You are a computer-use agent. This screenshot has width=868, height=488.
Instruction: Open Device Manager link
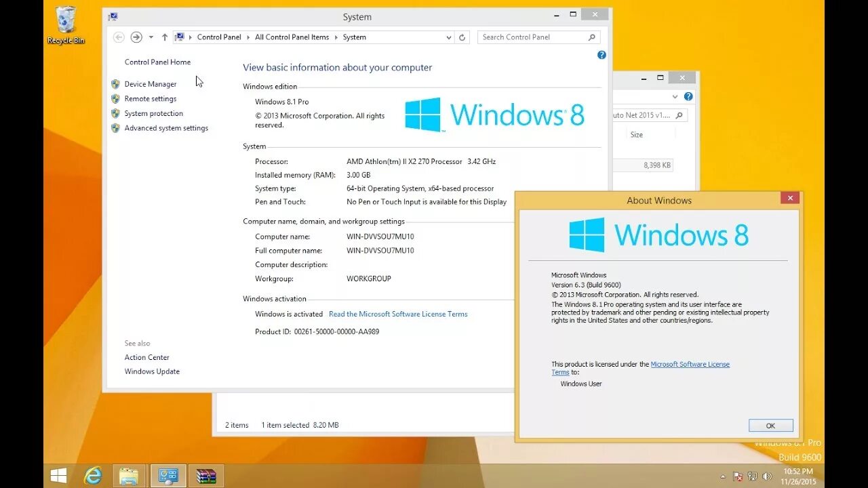click(x=151, y=84)
